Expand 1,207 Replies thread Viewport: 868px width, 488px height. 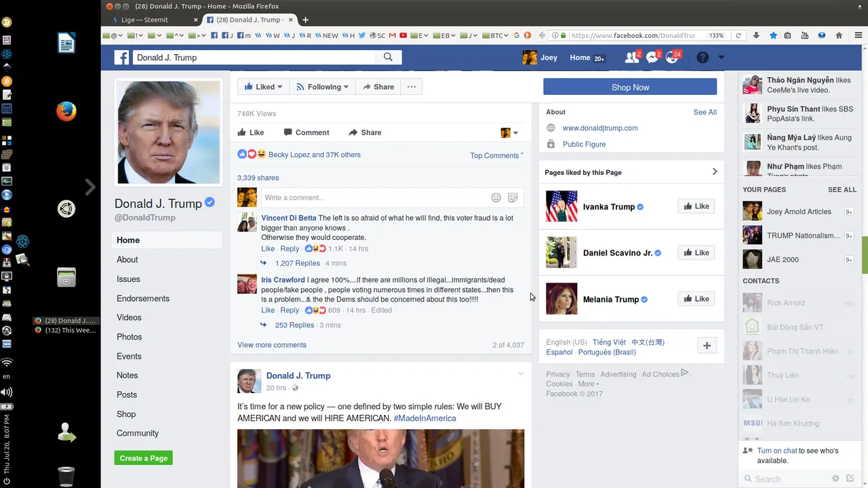tap(297, 263)
